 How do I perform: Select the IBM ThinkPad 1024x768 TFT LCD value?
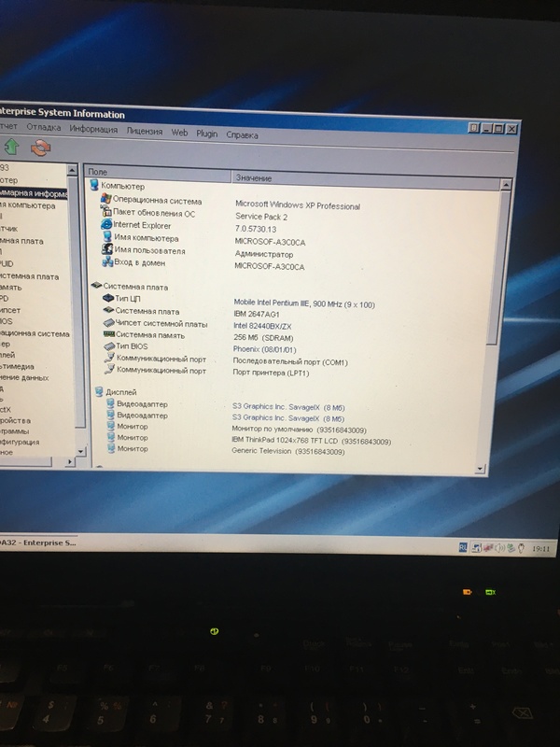coord(311,441)
